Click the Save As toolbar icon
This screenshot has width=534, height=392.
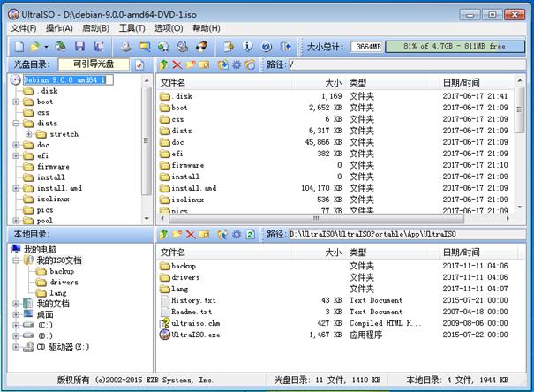99,47
